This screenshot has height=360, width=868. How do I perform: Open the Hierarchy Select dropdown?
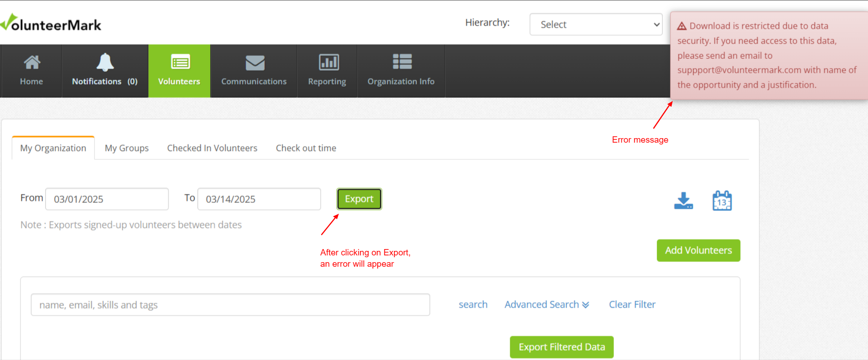coord(596,24)
